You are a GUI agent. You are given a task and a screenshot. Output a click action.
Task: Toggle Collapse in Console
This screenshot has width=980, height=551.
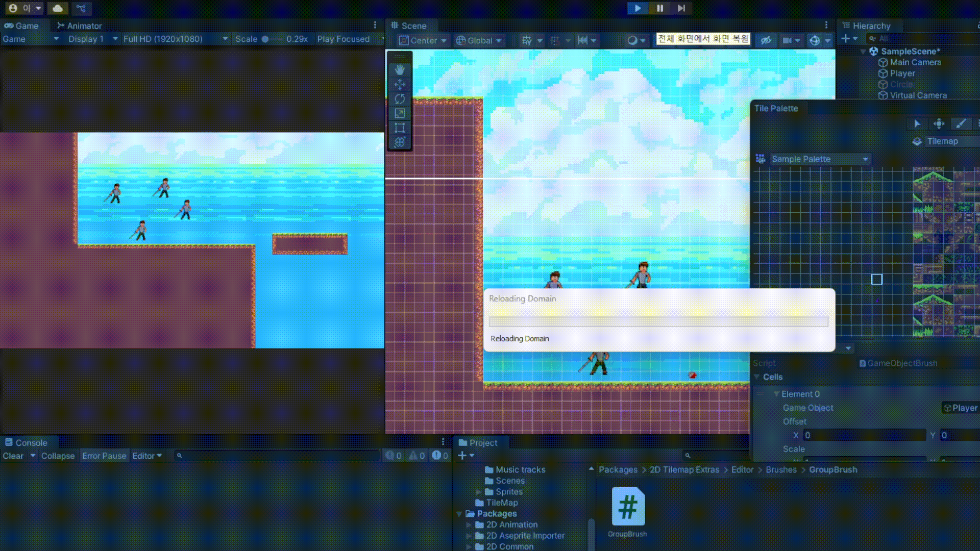58,456
